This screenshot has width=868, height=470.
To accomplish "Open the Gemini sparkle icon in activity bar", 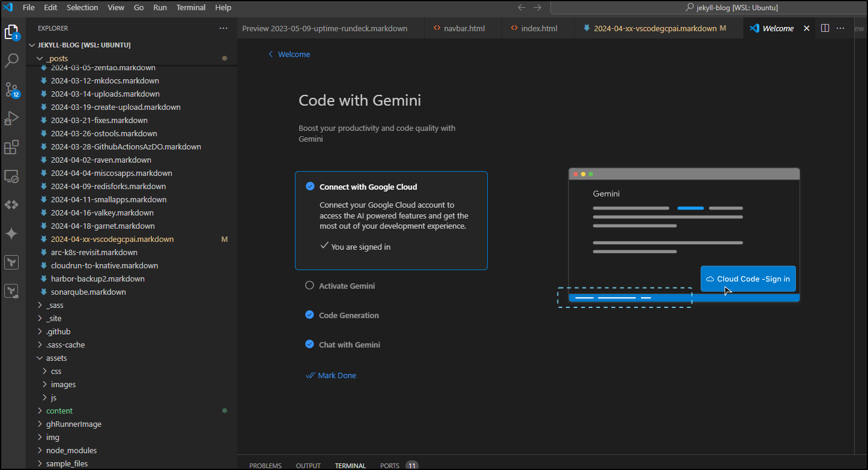I will (12, 233).
